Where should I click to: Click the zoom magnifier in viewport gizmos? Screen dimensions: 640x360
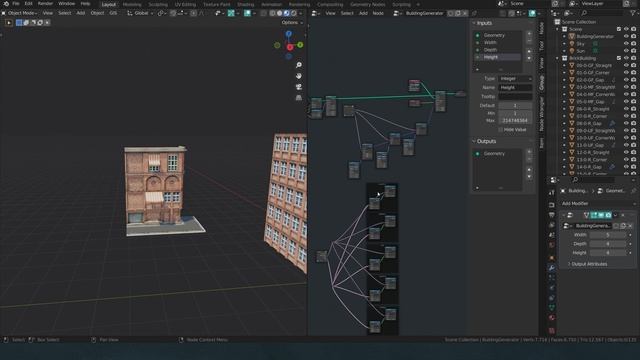pyautogui.click(x=299, y=65)
